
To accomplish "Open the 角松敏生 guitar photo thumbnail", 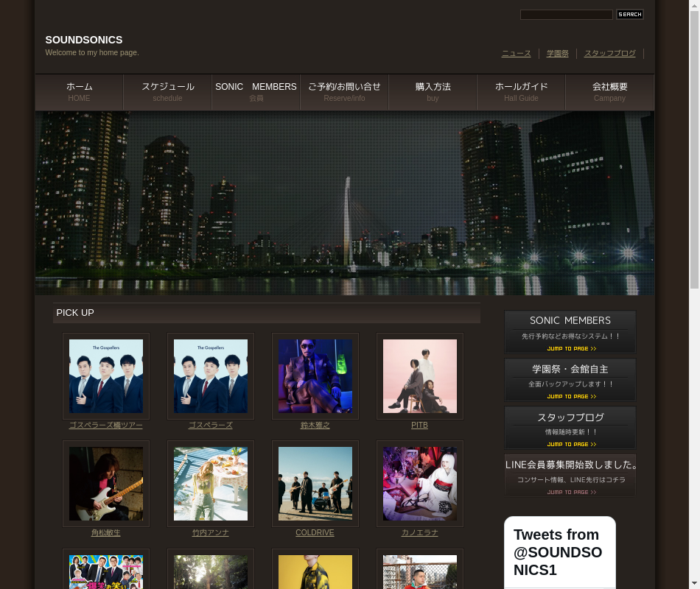I will click(106, 484).
